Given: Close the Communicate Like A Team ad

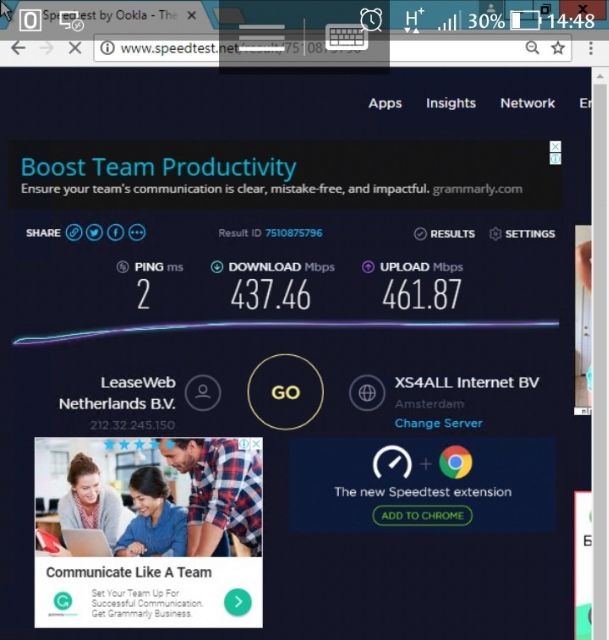Looking at the screenshot, I should pyautogui.click(x=256, y=444).
